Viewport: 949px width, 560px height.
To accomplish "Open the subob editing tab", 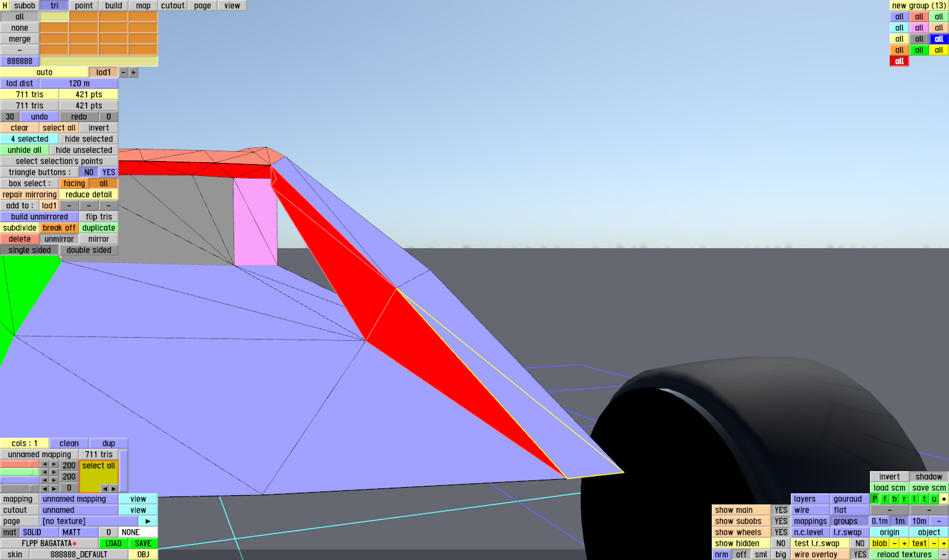I will (25, 6).
